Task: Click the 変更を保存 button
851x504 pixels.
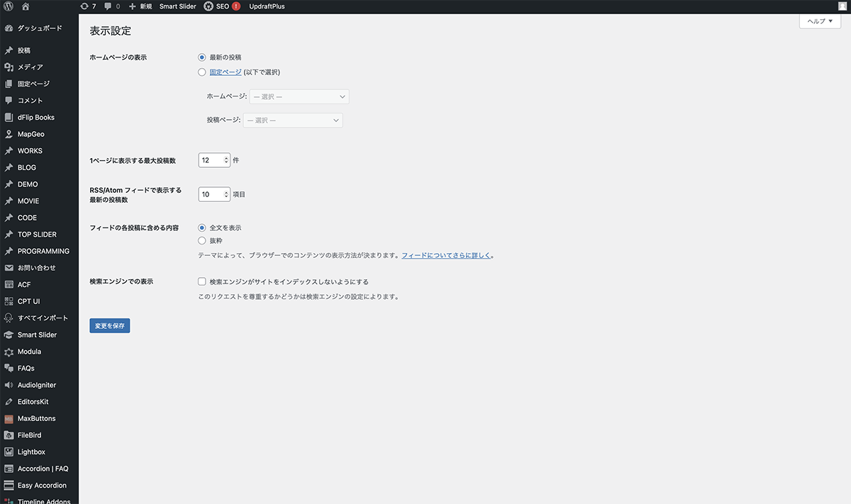Action: (110, 326)
